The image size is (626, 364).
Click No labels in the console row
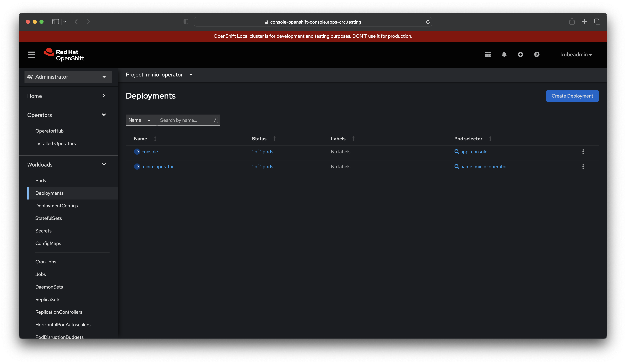point(340,152)
